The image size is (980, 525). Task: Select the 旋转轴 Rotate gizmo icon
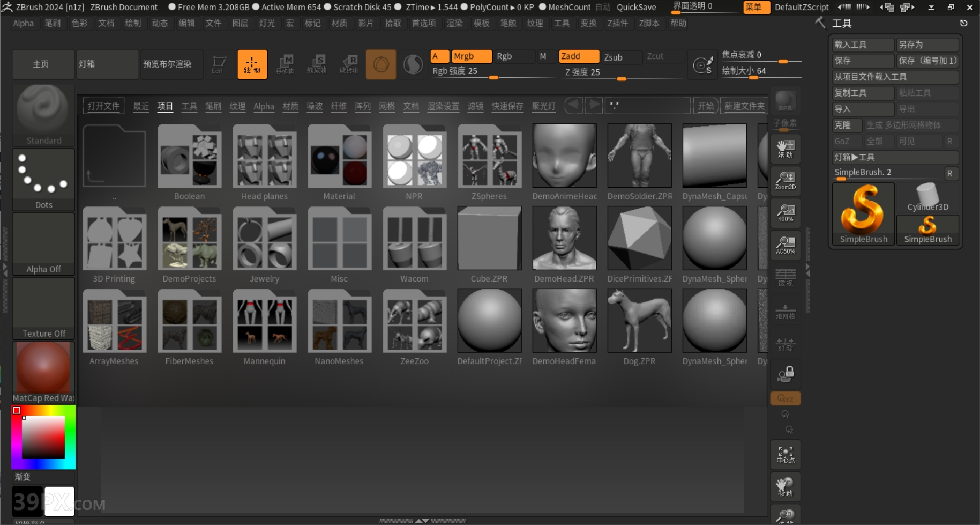pyautogui.click(x=349, y=64)
